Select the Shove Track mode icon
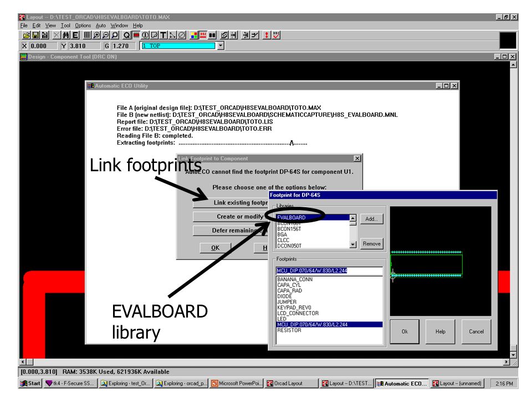 (x=234, y=35)
